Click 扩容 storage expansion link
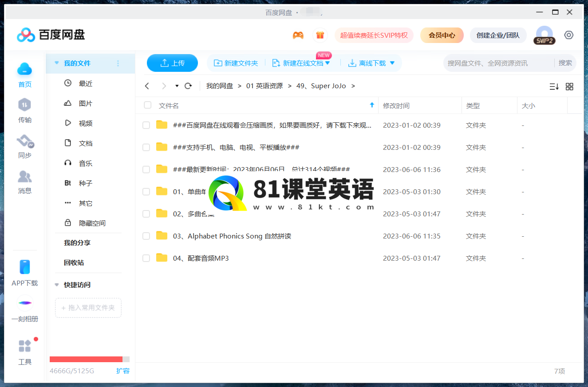 pos(123,371)
